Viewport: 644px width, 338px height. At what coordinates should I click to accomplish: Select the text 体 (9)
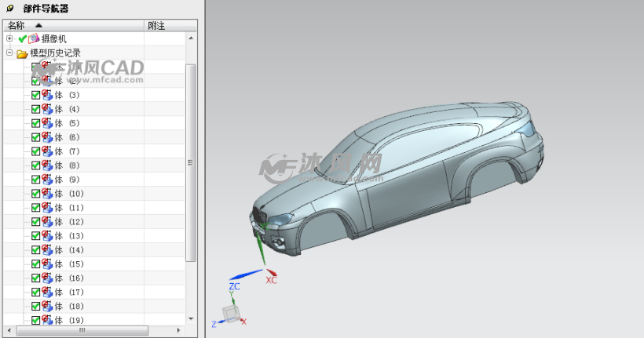tap(67, 180)
